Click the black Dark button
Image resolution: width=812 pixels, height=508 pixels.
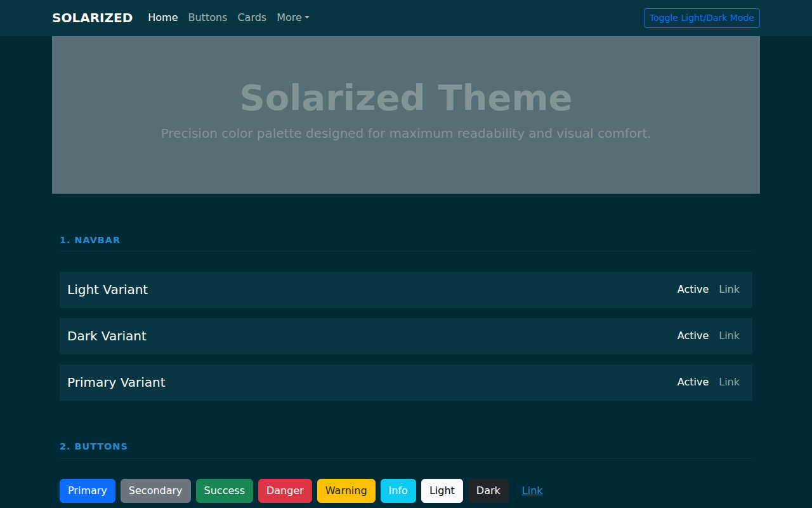488,491
